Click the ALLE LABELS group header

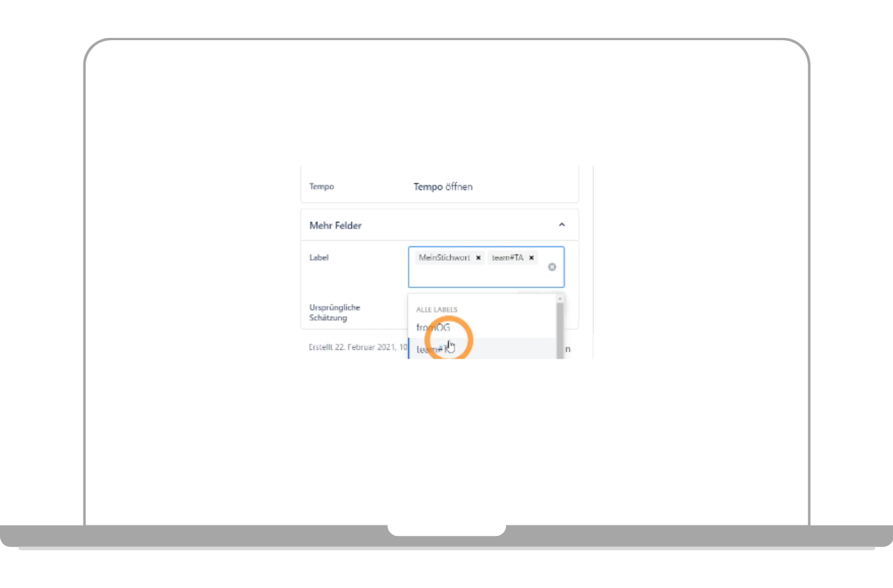(x=437, y=310)
